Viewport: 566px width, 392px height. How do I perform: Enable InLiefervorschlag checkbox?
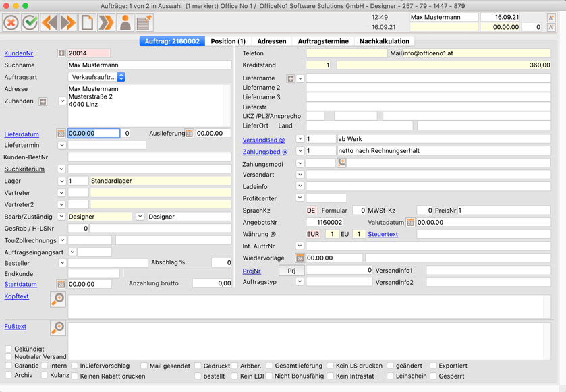click(x=75, y=366)
